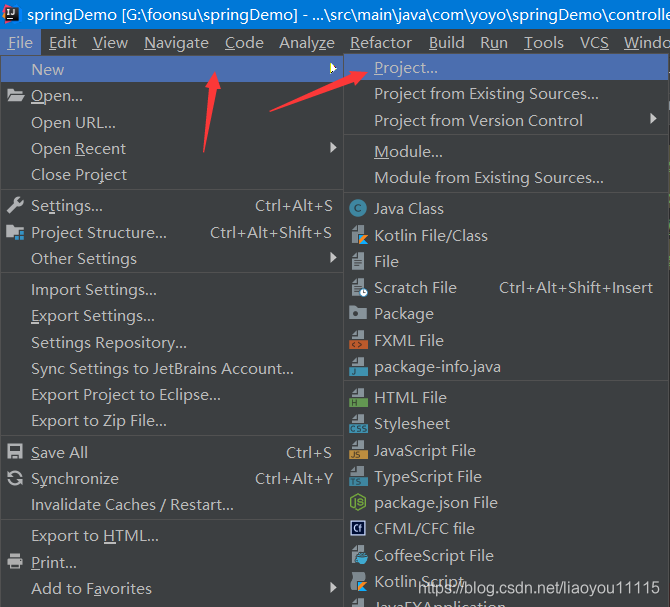Image resolution: width=670 pixels, height=607 pixels.
Task: Click the Project Structure icon
Action: [x=15, y=232]
